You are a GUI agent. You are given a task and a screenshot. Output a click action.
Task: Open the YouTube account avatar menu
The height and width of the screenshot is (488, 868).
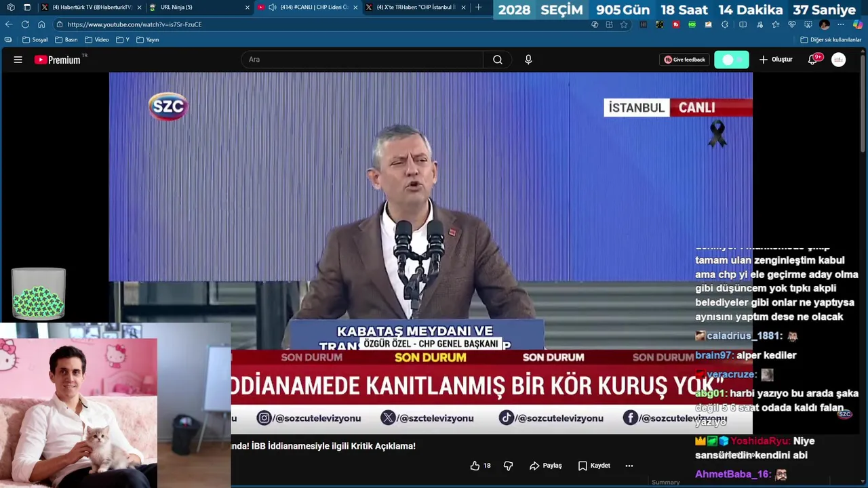pyautogui.click(x=839, y=60)
